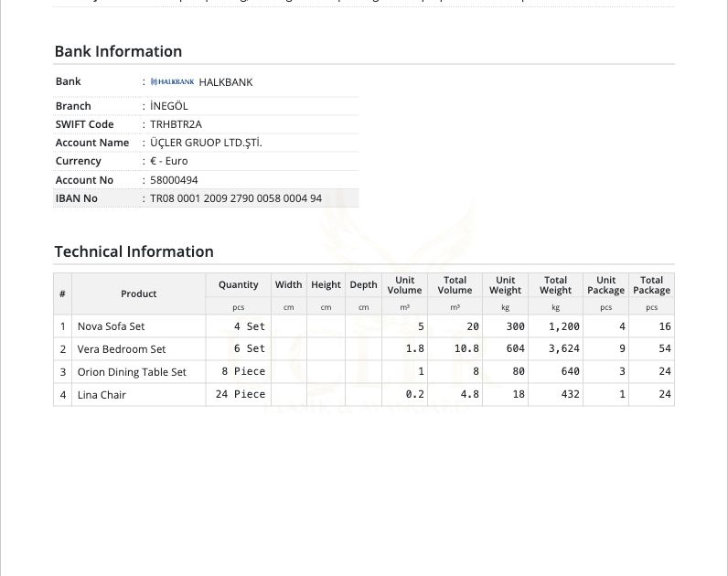Screen dimensions: 728x576
Task: Select the Technical Information heading
Action: coord(134,251)
